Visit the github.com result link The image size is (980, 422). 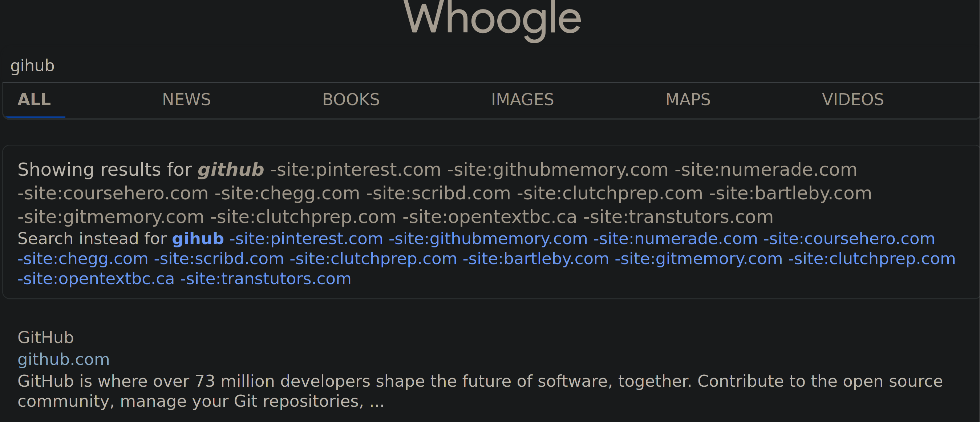[64, 359]
